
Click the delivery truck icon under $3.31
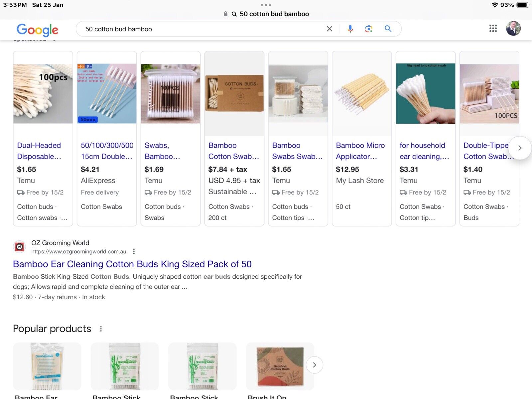(x=403, y=193)
